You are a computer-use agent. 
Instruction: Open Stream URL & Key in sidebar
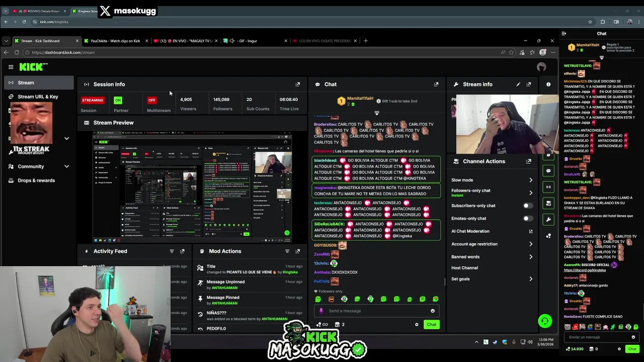coord(39,97)
